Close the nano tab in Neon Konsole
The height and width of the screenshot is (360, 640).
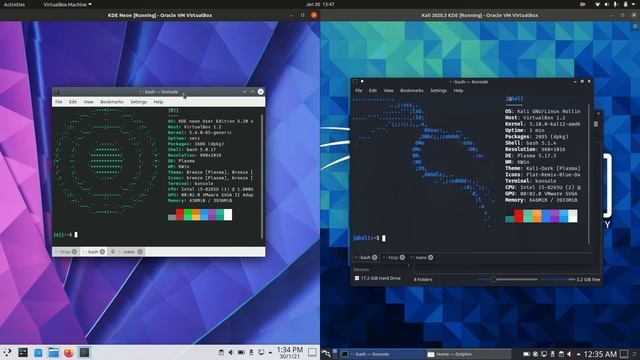[140, 252]
